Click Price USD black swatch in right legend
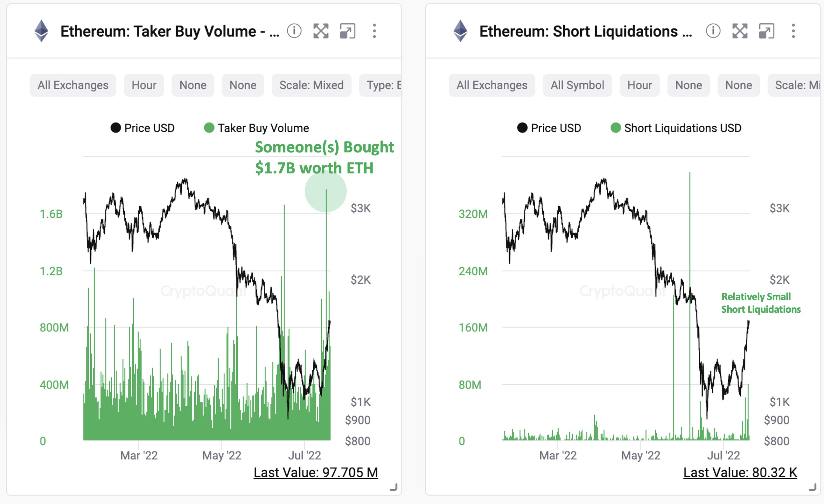The height and width of the screenshot is (504, 824). [x=522, y=128]
